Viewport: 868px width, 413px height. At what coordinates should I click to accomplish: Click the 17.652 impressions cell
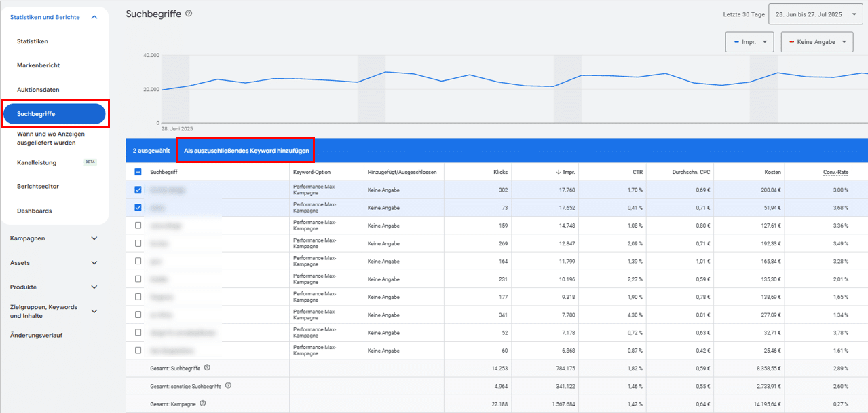[566, 208]
